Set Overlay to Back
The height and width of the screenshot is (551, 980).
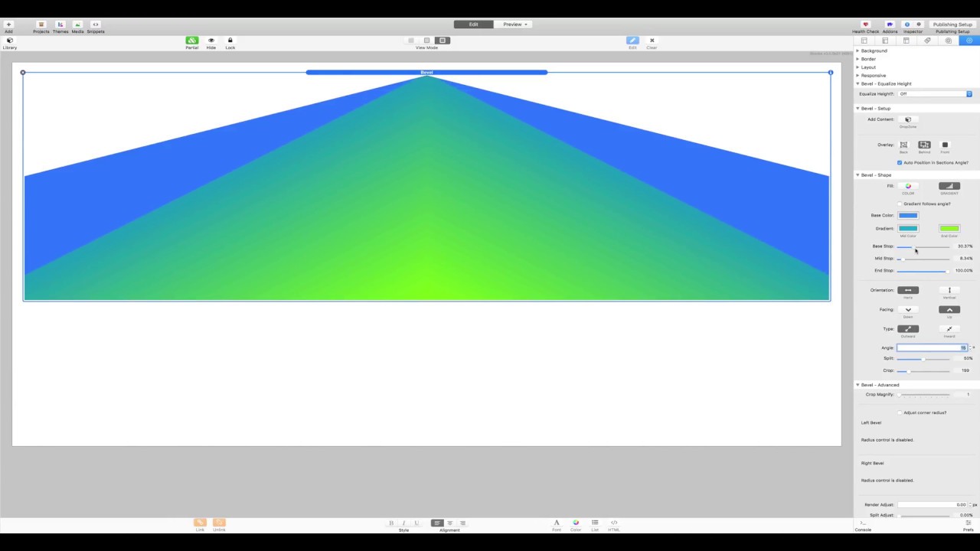point(903,145)
